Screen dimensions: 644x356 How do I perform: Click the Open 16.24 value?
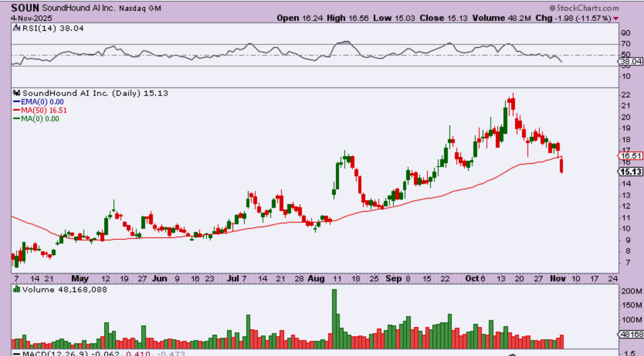coord(300,18)
